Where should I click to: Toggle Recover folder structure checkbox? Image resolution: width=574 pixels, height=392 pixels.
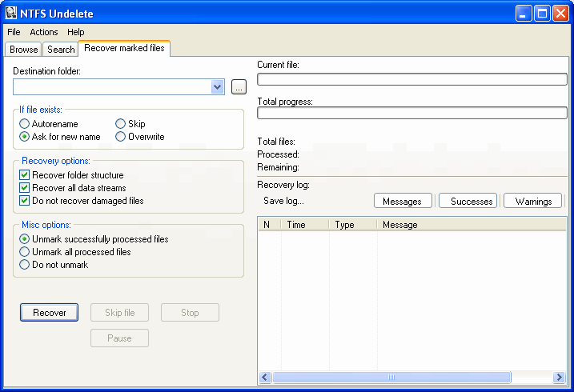[x=71, y=175]
